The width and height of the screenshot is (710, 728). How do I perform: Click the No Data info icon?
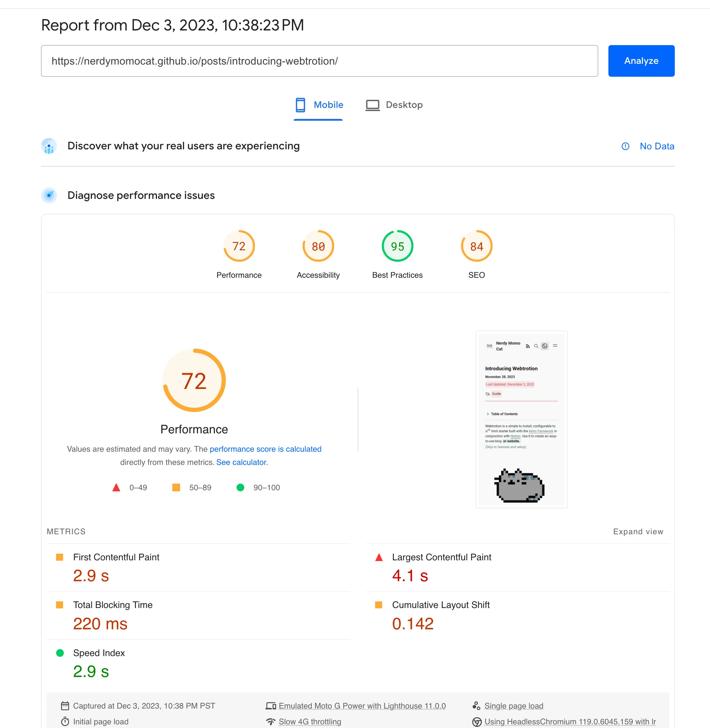625,146
